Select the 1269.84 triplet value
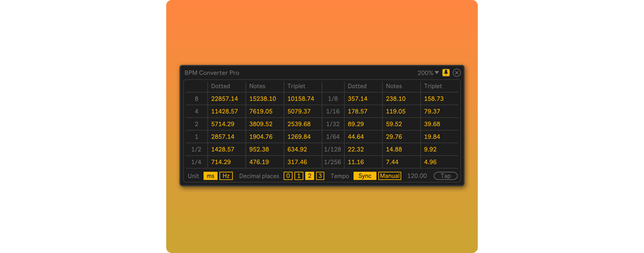The image size is (644, 253). (299, 137)
